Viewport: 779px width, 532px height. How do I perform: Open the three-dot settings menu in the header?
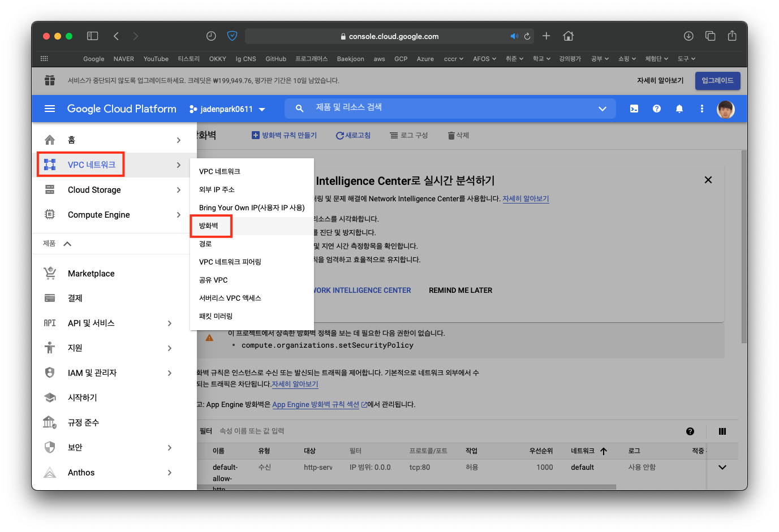[702, 109]
